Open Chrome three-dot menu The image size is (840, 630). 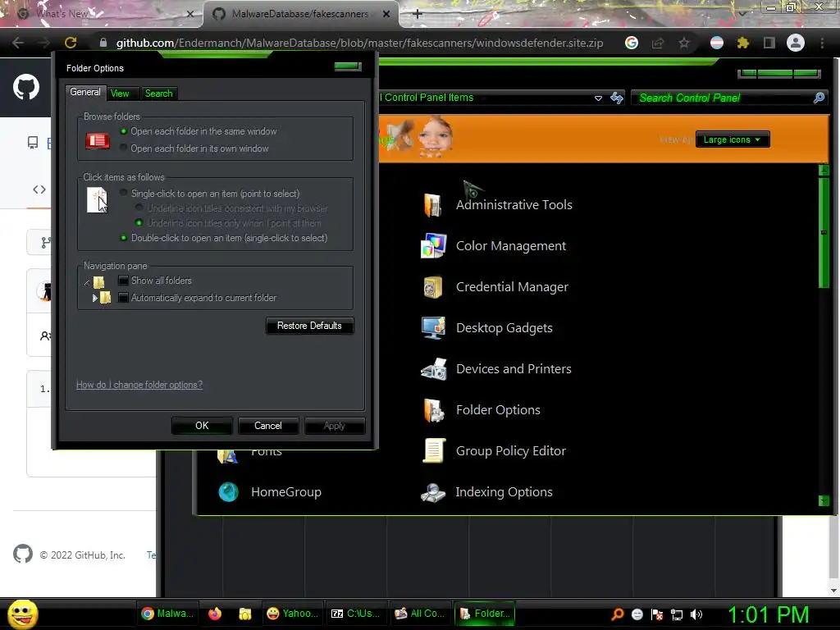tap(822, 43)
